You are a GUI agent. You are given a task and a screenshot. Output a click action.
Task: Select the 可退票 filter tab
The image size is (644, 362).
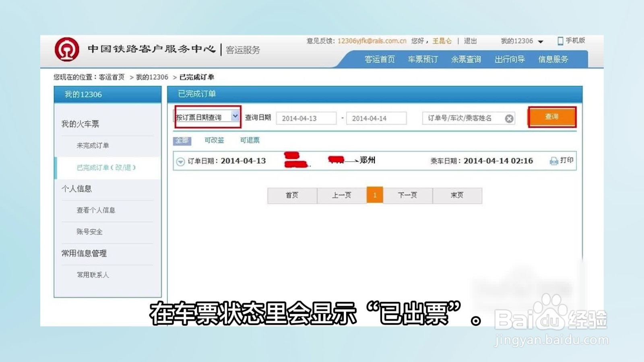250,140
